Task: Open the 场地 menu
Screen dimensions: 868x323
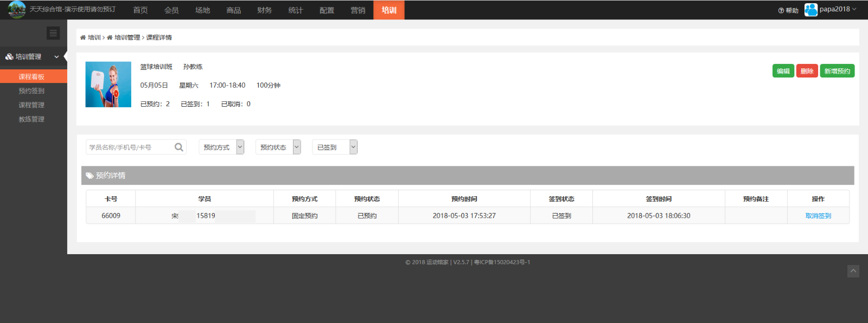Action: click(202, 10)
